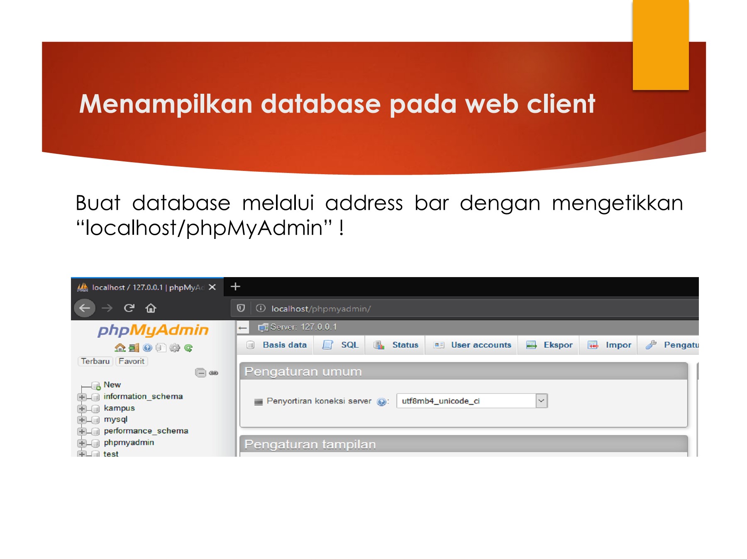Click New to create a database
Image resolution: width=747 pixels, height=560 pixels.
coord(112,385)
